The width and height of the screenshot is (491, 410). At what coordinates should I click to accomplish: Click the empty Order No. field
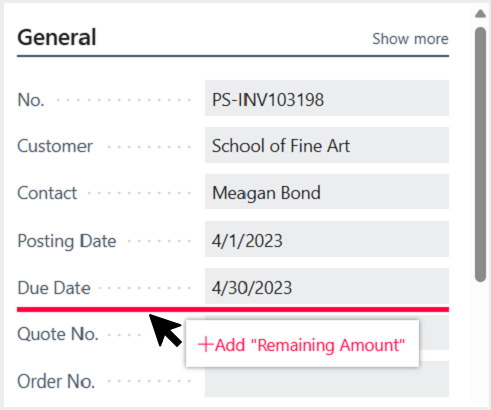(327, 379)
